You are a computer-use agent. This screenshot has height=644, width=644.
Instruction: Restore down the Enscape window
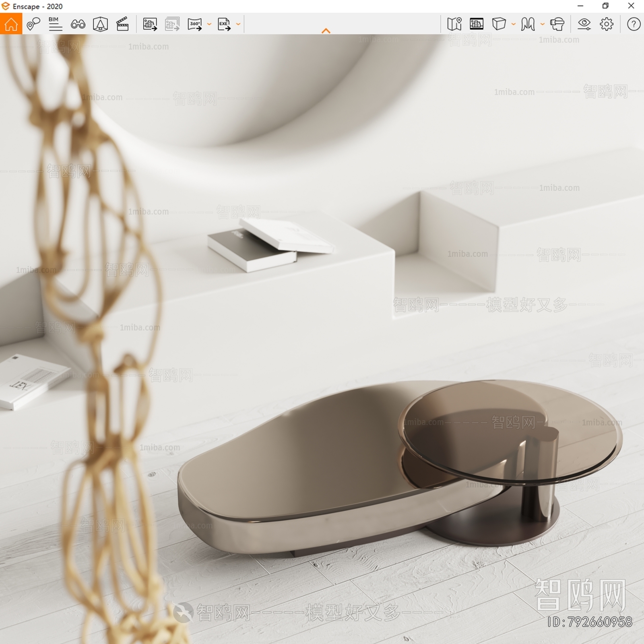tap(605, 6)
